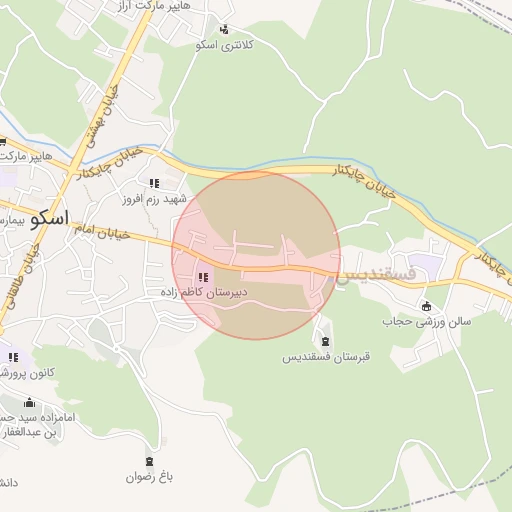The width and height of the screenshot is (512, 512).
Task: Select the cemetery icon above قبرستان فسقندیس
Action: [326, 341]
